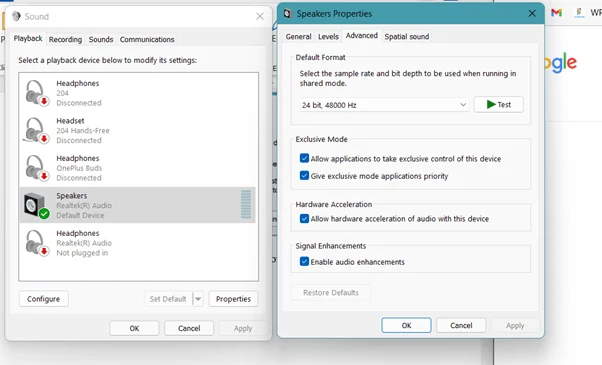Open the Spatial sound tab
The width and height of the screenshot is (602, 365).
click(x=407, y=36)
